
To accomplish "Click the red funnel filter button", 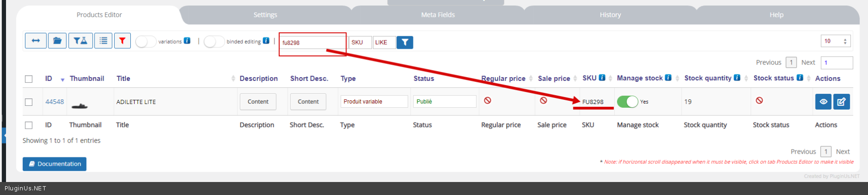I will 122,41.
